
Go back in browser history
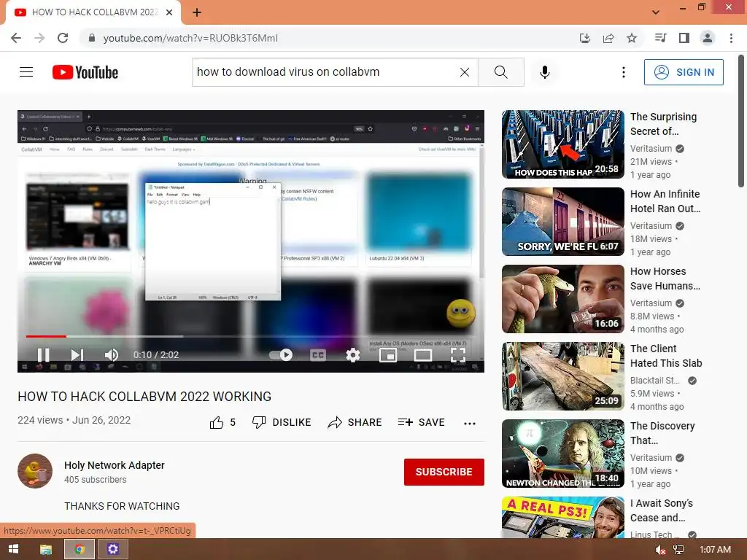coord(16,38)
